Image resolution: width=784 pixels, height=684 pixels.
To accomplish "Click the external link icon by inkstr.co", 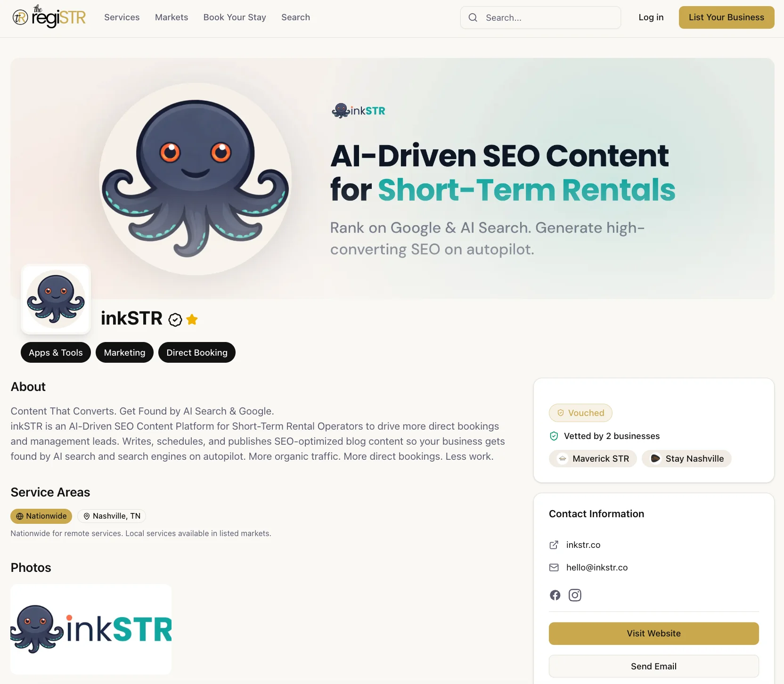I will coord(554,545).
